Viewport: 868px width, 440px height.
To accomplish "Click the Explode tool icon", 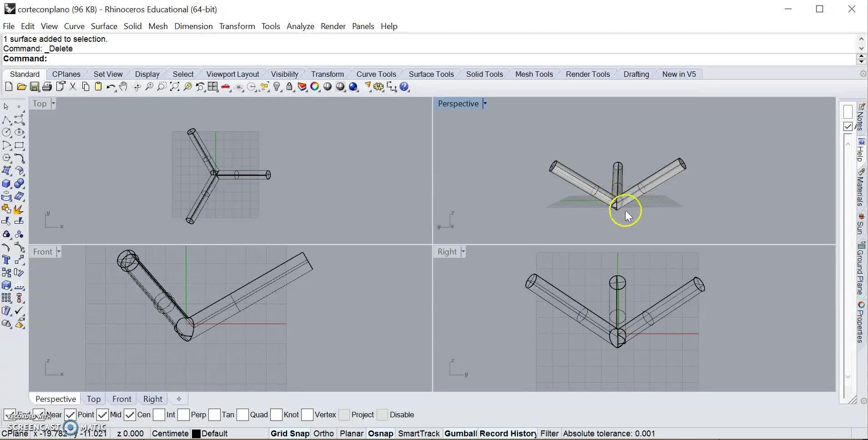I will tap(19, 209).
